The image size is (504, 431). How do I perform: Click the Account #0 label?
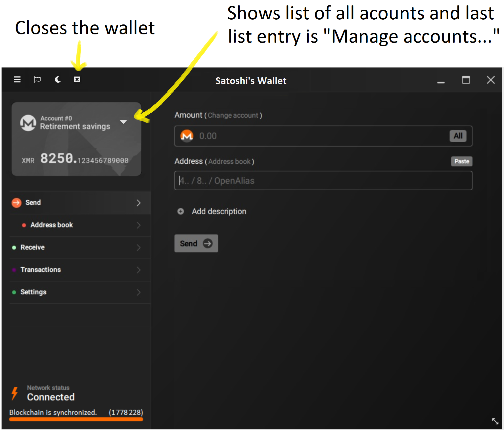56,118
